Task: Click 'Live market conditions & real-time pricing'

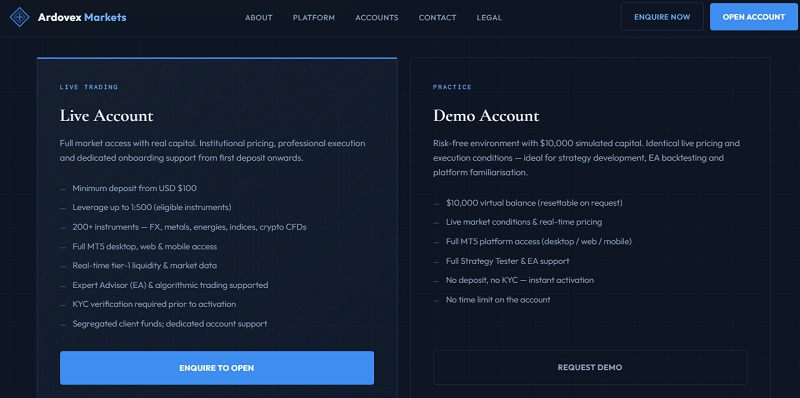Action: click(x=524, y=222)
